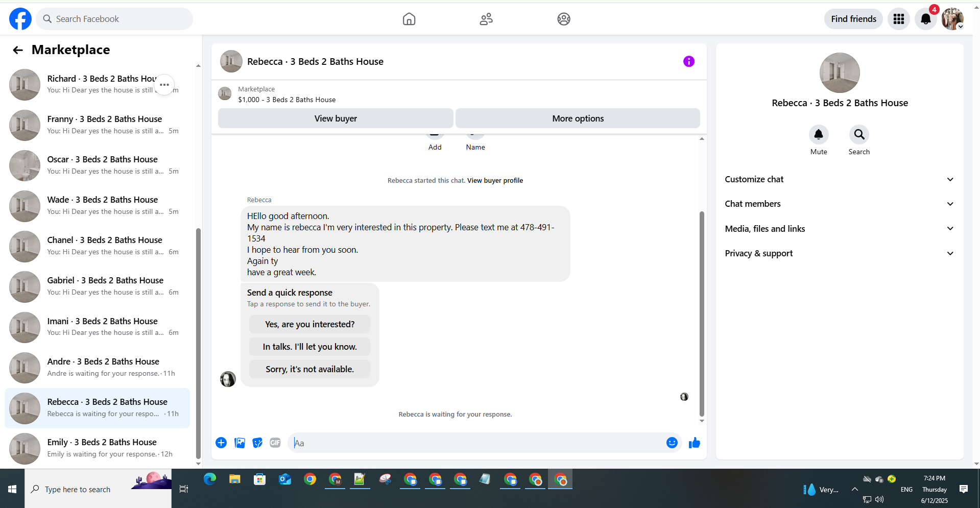Click Rebecca's large listing photo in details
Screen dimensions: 980x508
pyautogui.click(x=840, y=73)
